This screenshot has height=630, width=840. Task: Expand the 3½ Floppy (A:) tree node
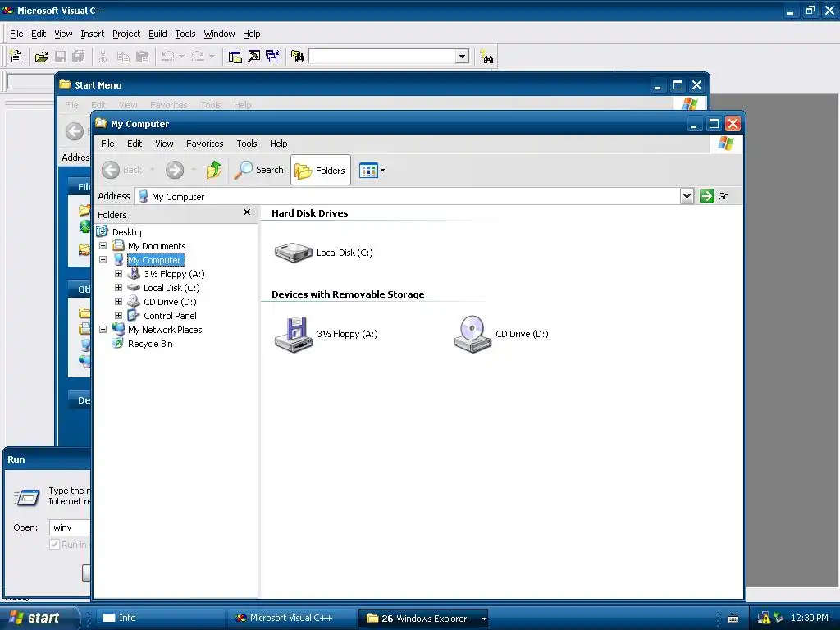click(118, 274)
